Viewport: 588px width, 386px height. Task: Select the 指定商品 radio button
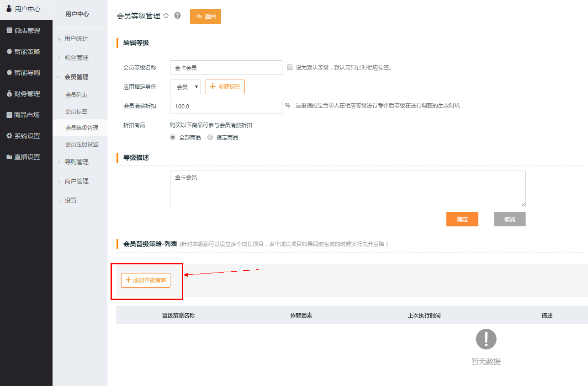pyautogui.click(x=210, y=137)
